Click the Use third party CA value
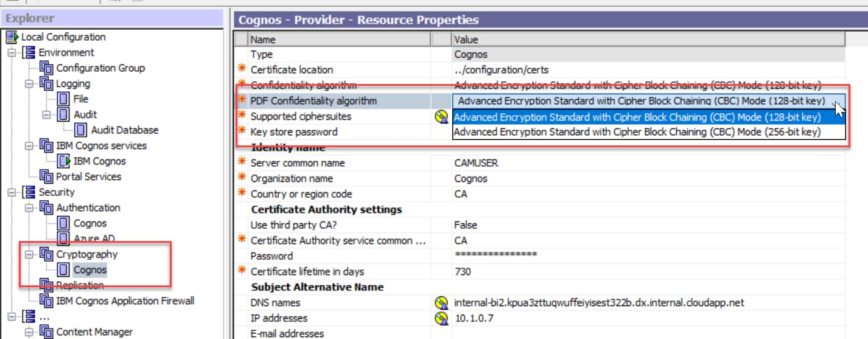The image size is (868, 339). coord(466,225)
